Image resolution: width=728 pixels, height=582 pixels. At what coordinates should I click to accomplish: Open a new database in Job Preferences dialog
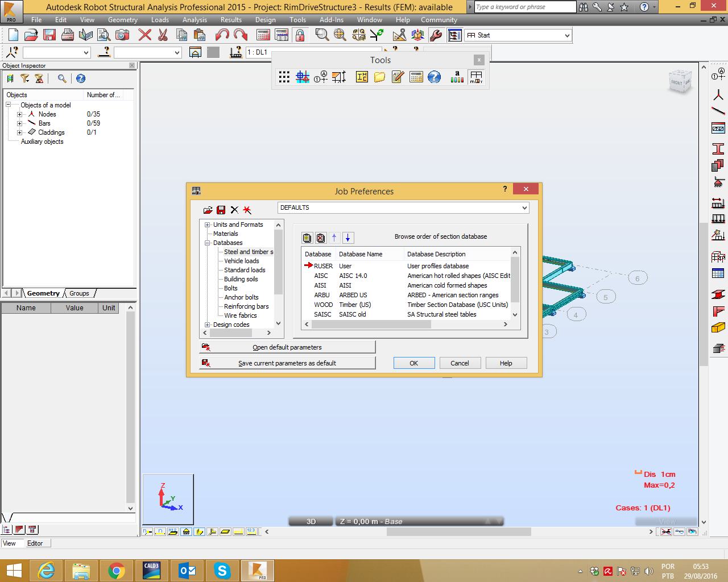307,238
